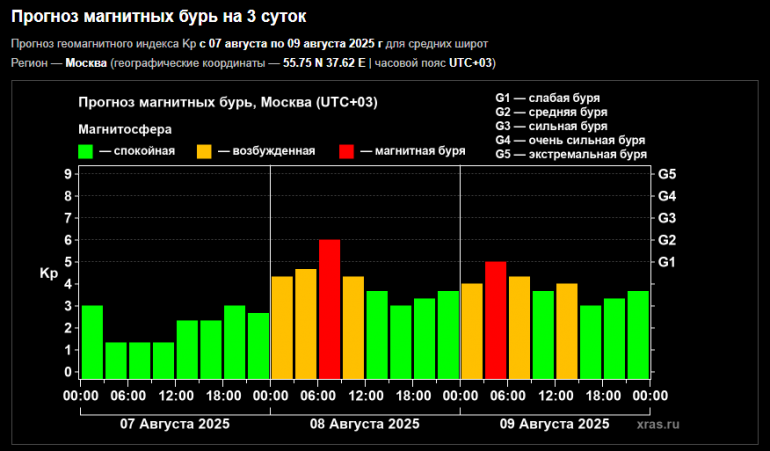Click the G5 mark on the right axis
This screenshot has height=451, width=770.
click(668, 174)
